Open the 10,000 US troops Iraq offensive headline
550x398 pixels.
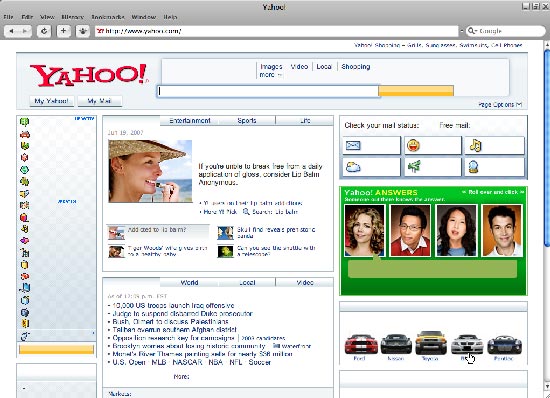coord(173,305)
